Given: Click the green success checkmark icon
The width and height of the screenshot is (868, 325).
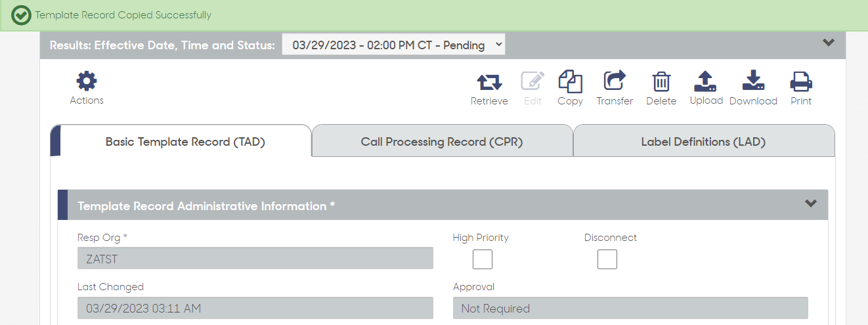Looking at the screenshot, I should click(x=22, y=15).
